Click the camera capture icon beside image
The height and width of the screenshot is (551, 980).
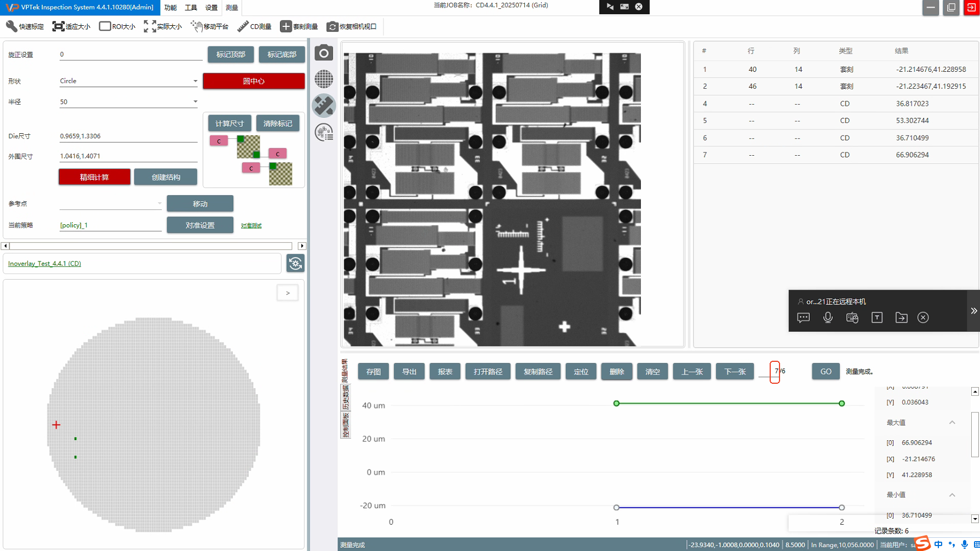[324, 53]
